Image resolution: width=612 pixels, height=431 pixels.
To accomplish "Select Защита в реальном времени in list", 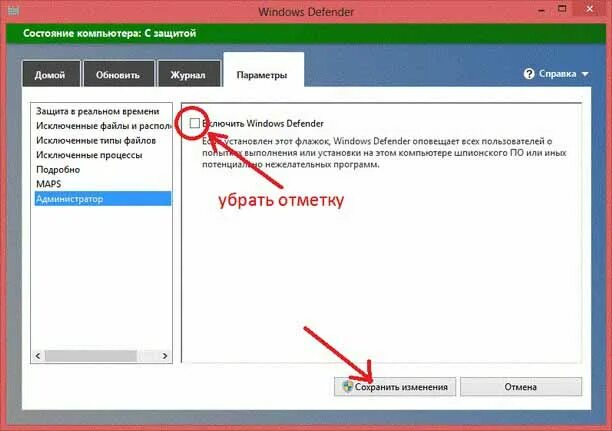I will pos(103,111).
